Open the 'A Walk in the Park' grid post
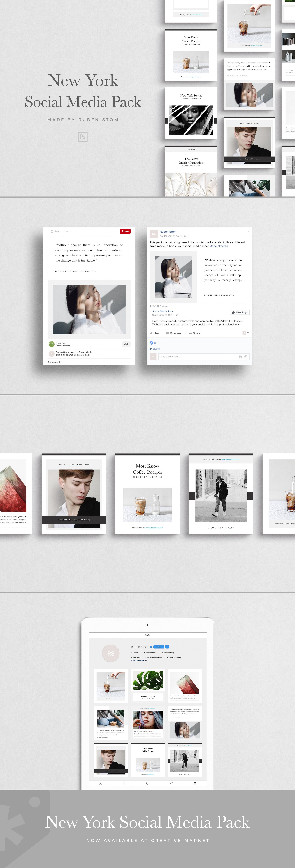 pos(185,760)
